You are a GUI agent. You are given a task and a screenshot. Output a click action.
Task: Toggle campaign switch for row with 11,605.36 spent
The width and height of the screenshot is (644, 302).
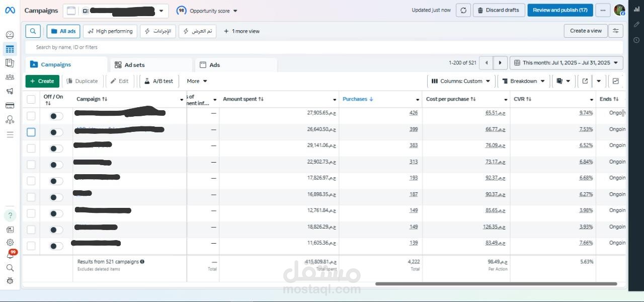point(56,246)
